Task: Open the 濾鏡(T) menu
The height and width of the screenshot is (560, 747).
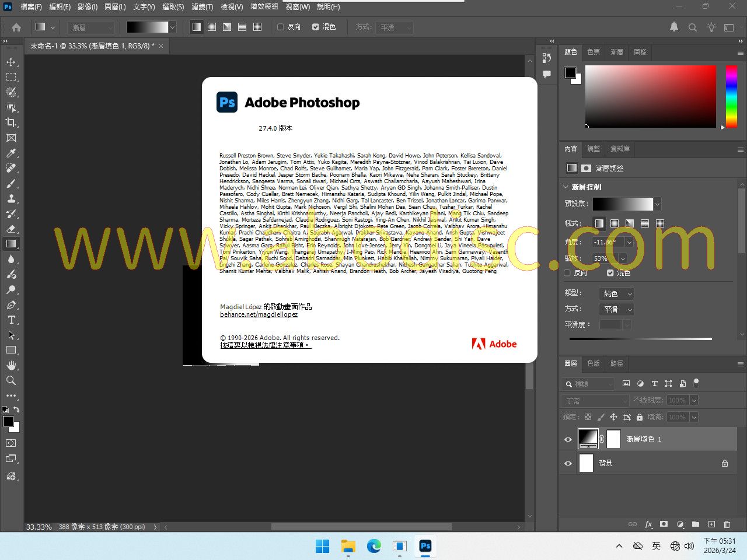Action: (202, 7)
